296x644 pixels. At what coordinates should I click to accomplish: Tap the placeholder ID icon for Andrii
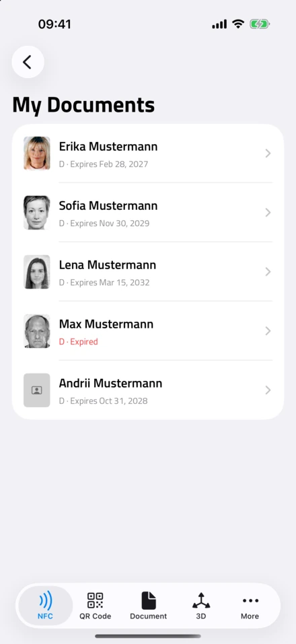(37, 390)
